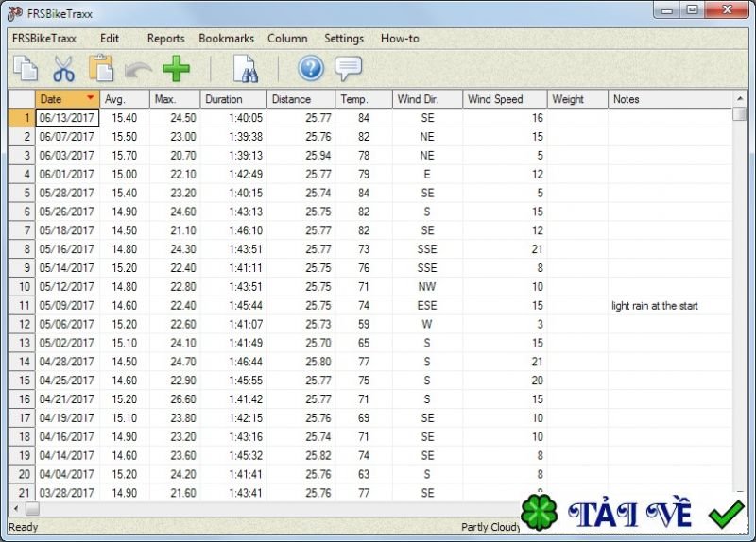Click the Distance column header
Screen dimensions: 756x542
tap(301, 99)
